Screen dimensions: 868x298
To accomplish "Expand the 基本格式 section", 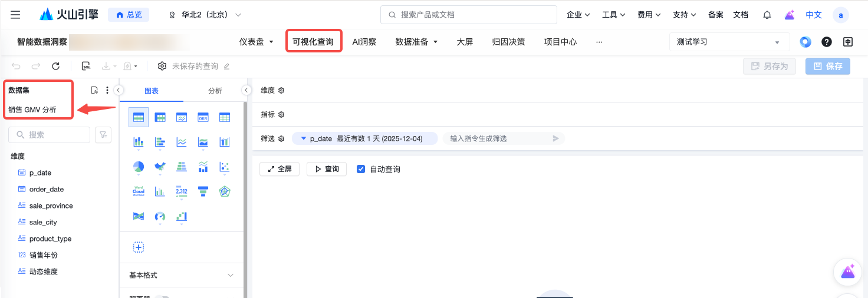I will tap(182, 275).
